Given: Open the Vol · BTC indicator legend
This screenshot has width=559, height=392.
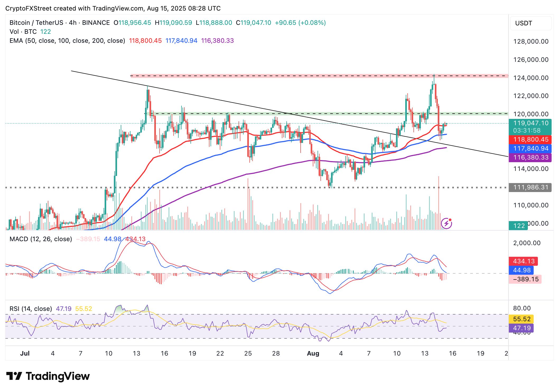Looking at the screenshot, I should pos(23,32).
